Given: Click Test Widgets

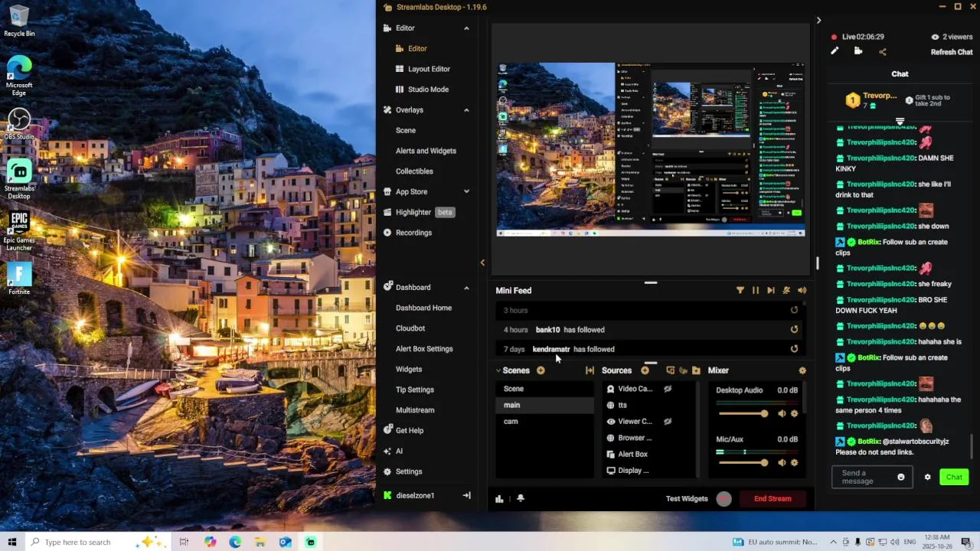Looking at the screenshot, I should coord(687,499).
